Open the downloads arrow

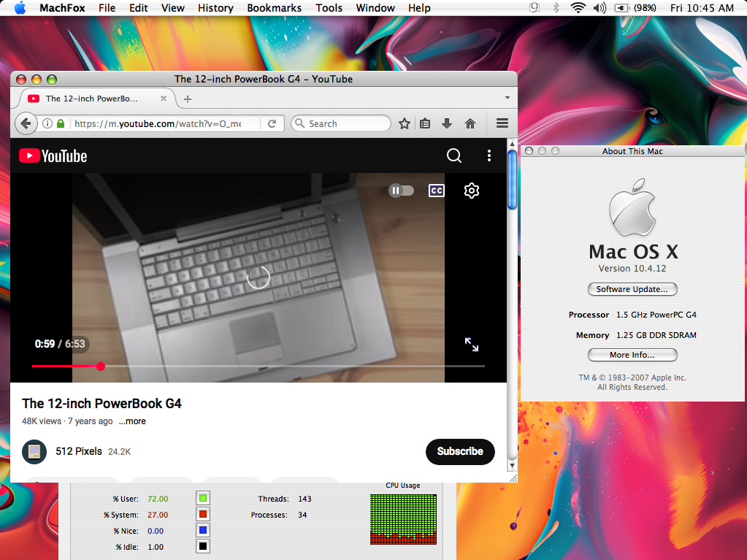click(x=447, y=124)
